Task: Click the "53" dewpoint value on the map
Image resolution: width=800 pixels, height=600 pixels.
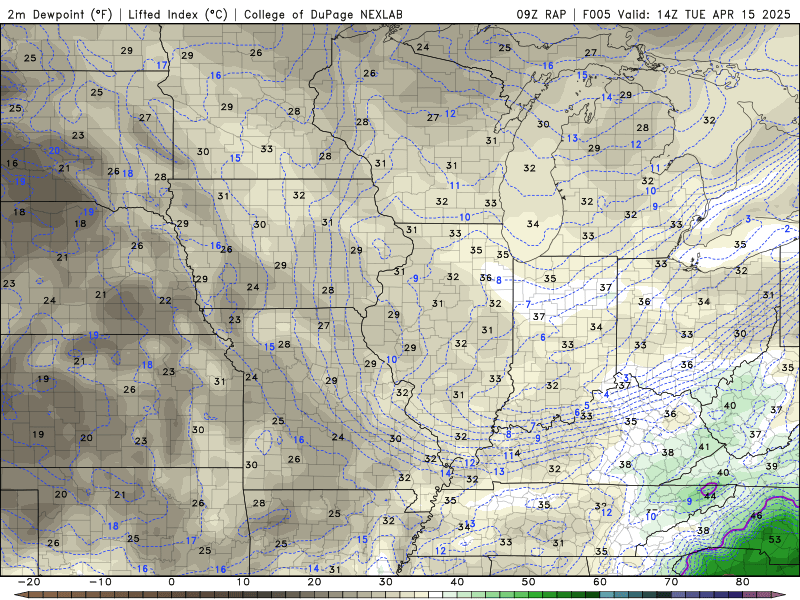Action: (774, 539)
